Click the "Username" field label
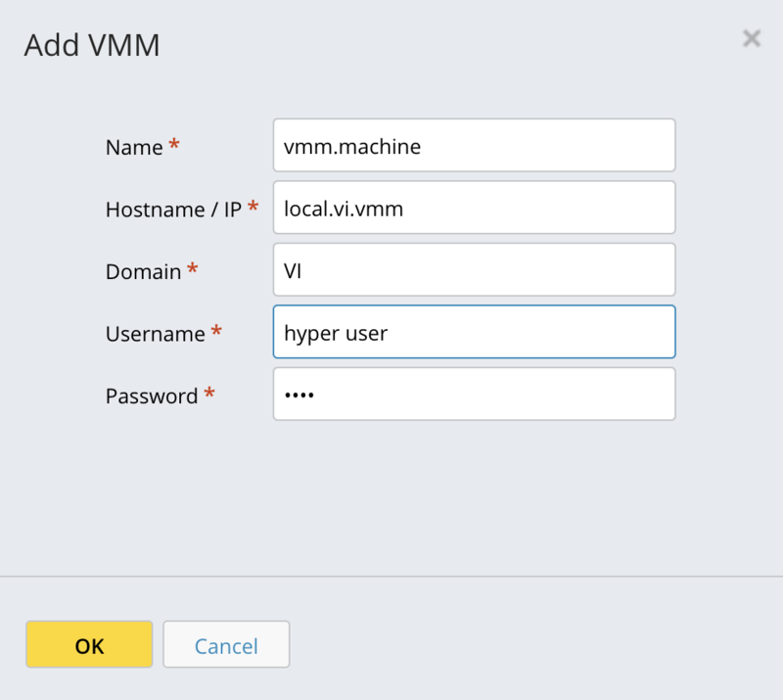Image resolution: width=783 pixels, height=700 pixels. click(x=156, y=334)
